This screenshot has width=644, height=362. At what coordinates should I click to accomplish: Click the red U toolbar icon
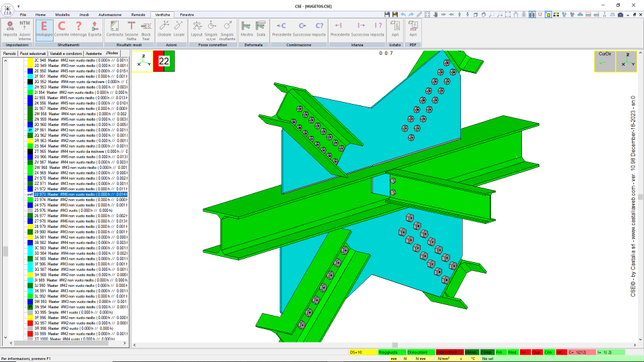pyautogui.click(x=540, y=14)
